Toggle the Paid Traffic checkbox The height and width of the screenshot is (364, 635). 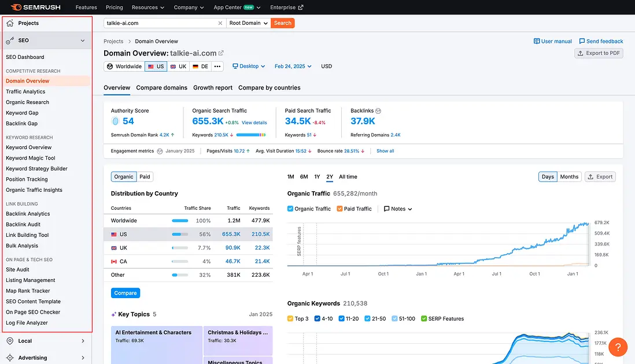339,209
